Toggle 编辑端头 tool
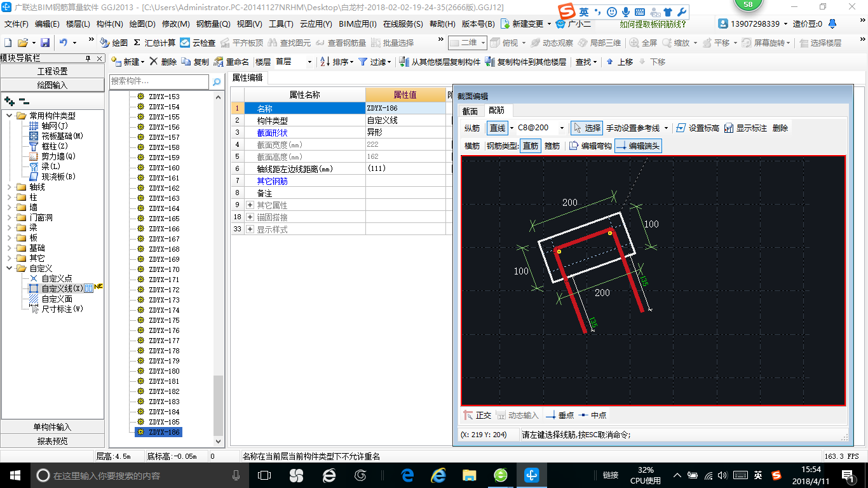The height and width of the screenshot is (488, 868). (639, 146)
